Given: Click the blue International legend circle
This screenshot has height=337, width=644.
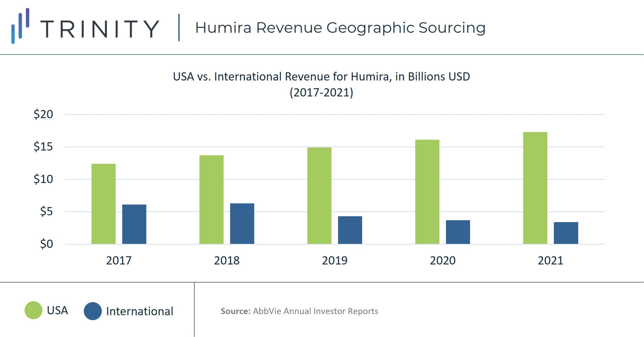Looking at the screenshot, I should [x=93, y=311].
